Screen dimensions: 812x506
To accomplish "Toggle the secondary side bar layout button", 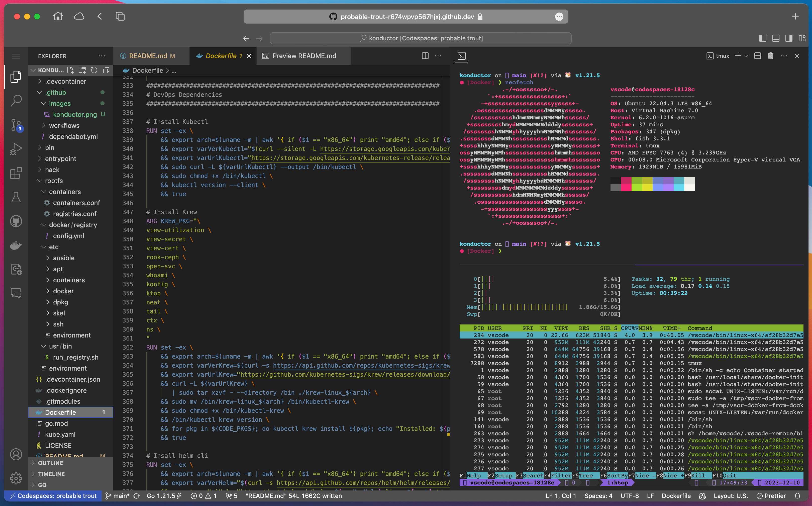I will click(789, 38).
